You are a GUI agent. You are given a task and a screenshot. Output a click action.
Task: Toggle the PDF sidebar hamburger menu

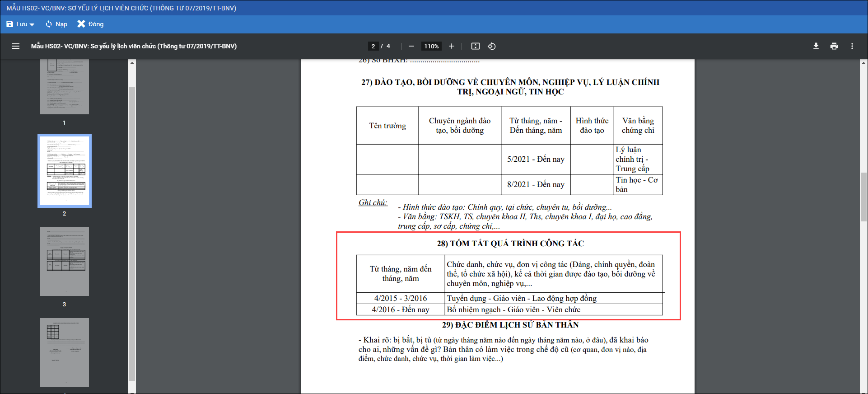[16, 46]
